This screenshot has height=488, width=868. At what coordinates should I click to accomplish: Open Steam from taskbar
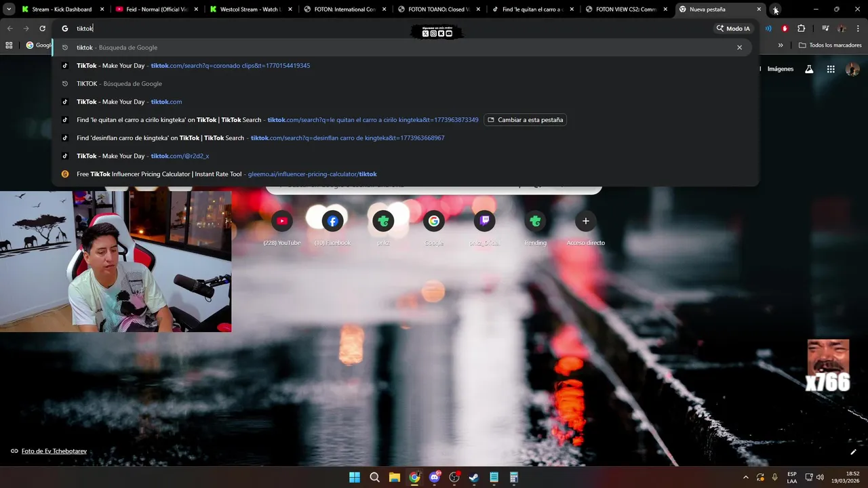(474, 477)
